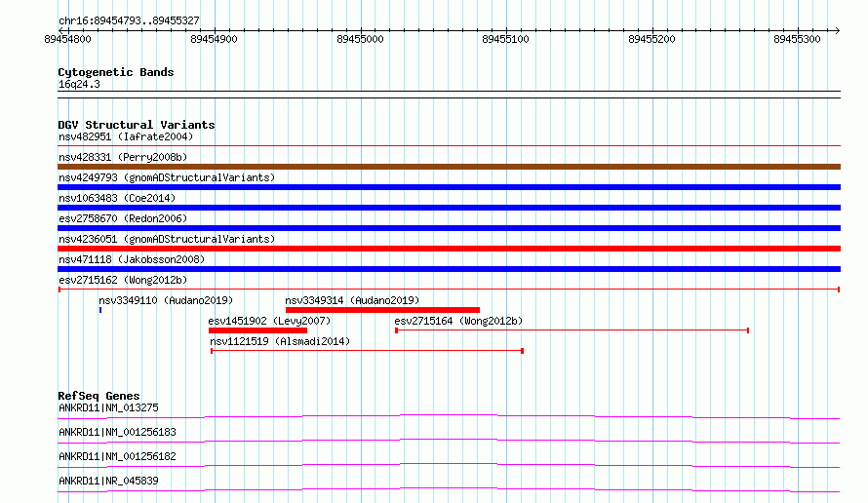Click the nsv4249793 (gnomADStructuralVariants) label

(x=167, y=177)
